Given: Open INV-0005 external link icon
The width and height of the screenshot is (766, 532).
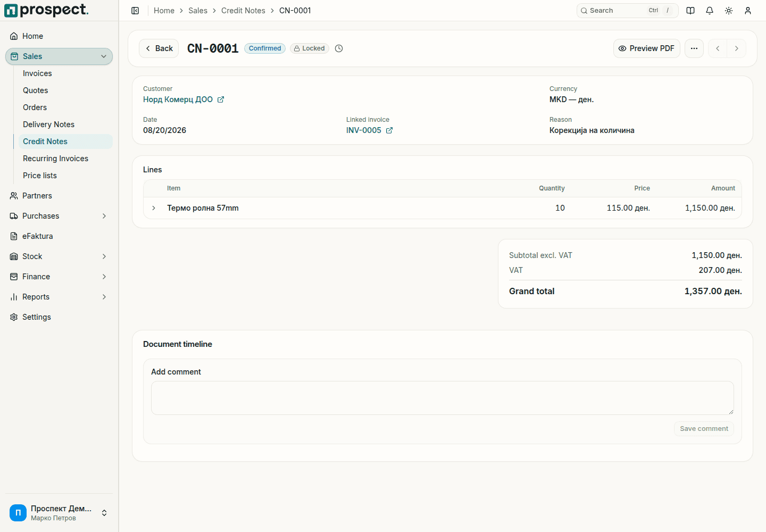Looking at the screenshot, I should pos(389,130).
